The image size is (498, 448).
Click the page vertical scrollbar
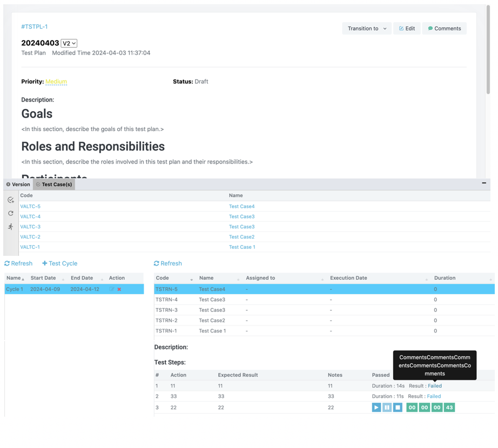(488, 50)
